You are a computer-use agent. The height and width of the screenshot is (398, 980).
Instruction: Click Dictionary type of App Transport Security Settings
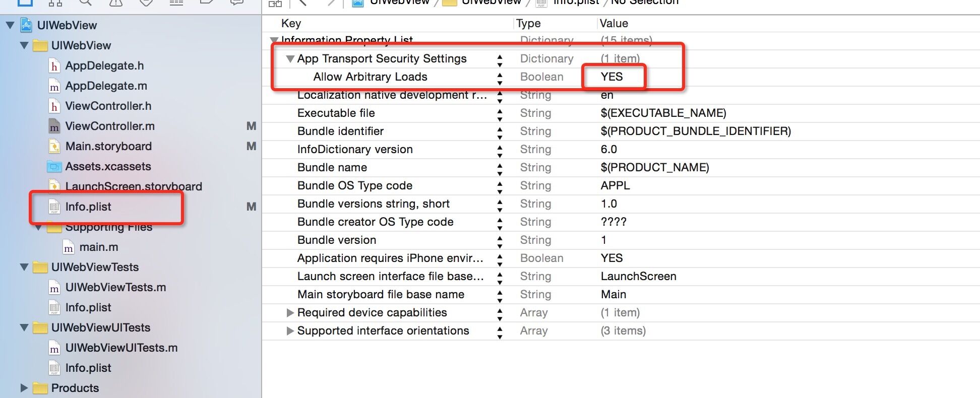tap(546, 58)
